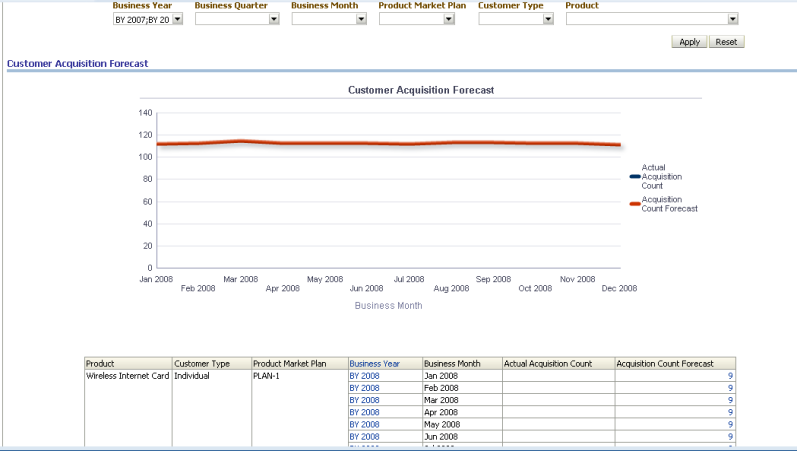
Task: Click the Apply button
Action: coord(689,42)
